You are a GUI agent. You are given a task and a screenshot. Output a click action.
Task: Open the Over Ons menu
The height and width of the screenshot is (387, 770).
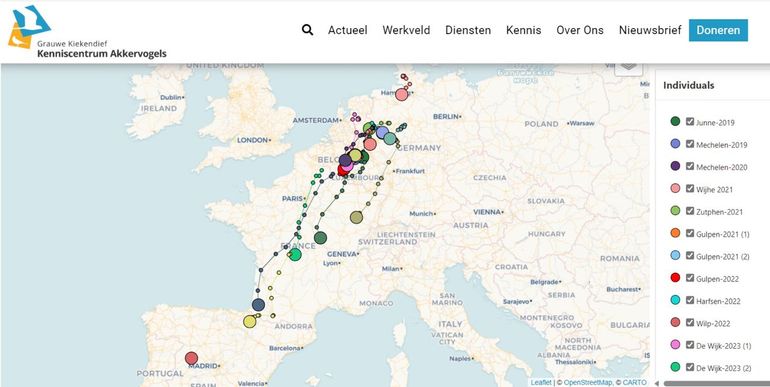coord(580,30)
